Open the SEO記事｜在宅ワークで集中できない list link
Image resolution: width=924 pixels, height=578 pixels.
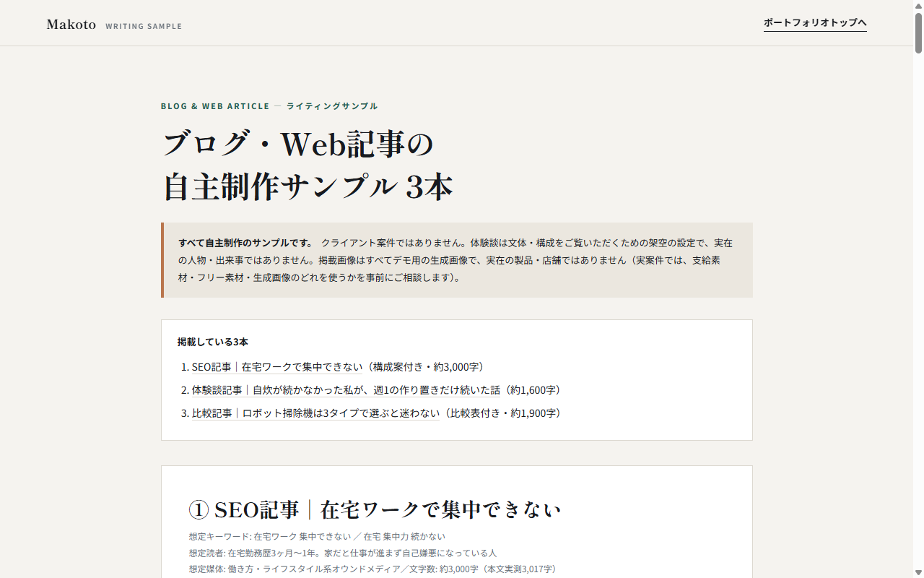277,367
